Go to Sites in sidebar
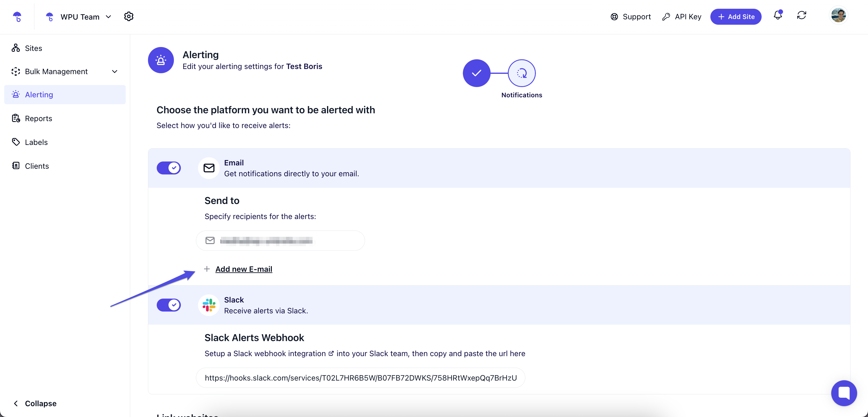 [65, 48]
